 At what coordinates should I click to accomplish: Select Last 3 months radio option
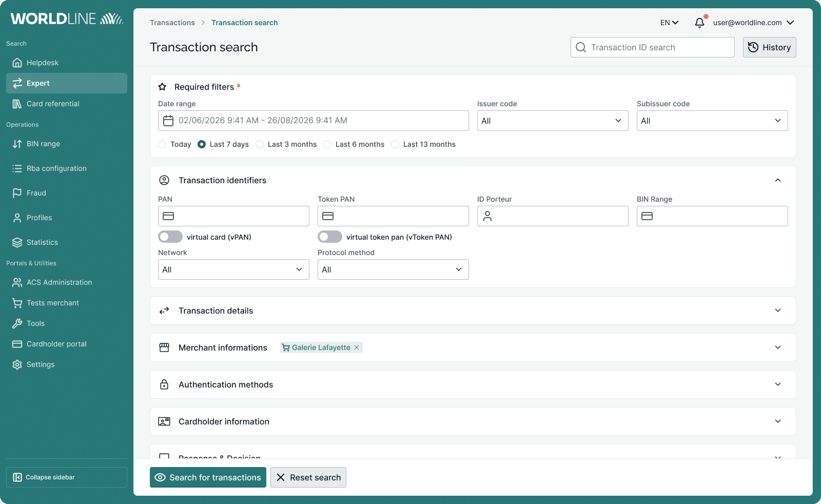tap(260, 144)
